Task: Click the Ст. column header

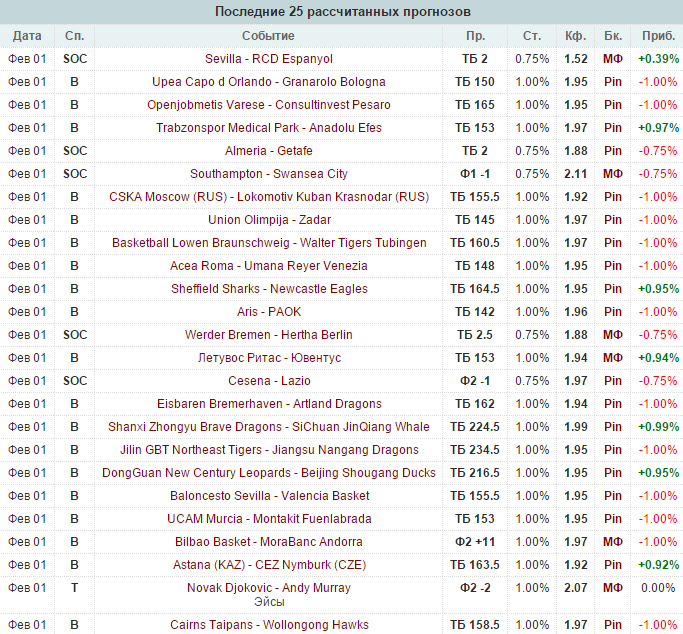Action: click(532, 36)
